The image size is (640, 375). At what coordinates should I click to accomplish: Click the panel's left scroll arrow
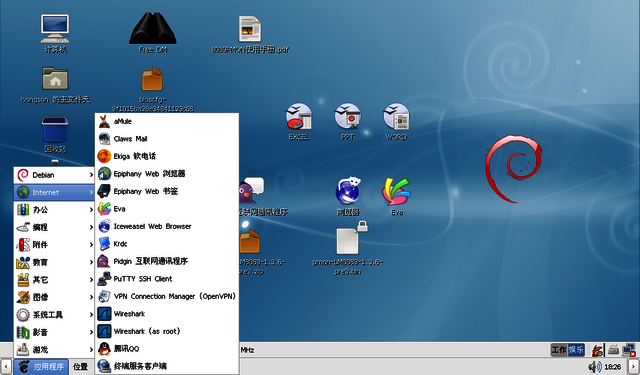pyautogui.click(x=6, y=366)
